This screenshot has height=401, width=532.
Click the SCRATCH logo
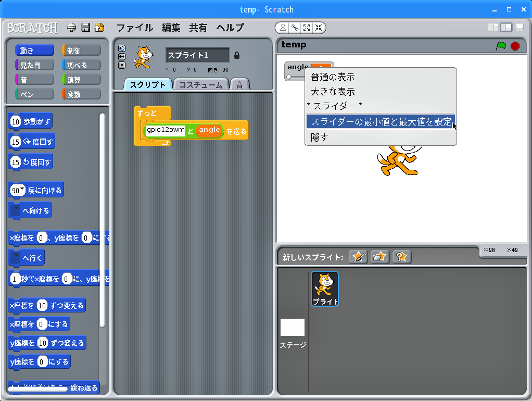click(x=33, y=28)
